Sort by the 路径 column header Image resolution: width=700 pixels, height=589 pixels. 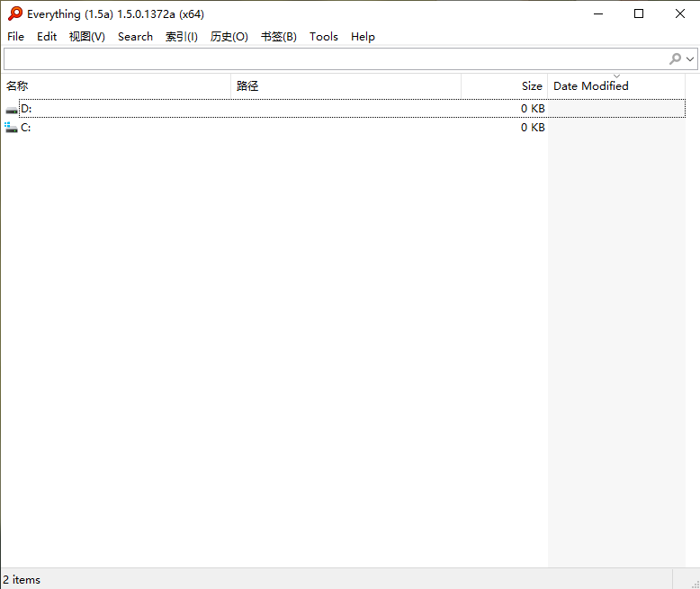tap(346, 86)
